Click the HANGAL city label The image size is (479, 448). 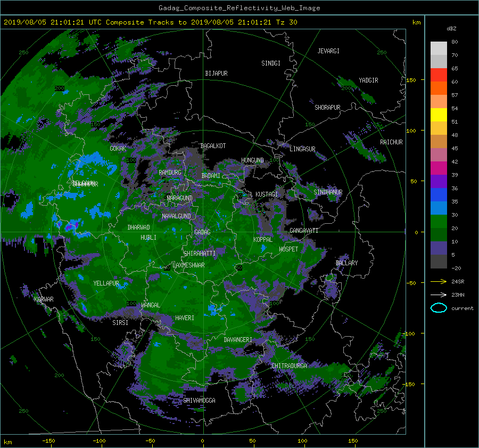click(150, 305)
